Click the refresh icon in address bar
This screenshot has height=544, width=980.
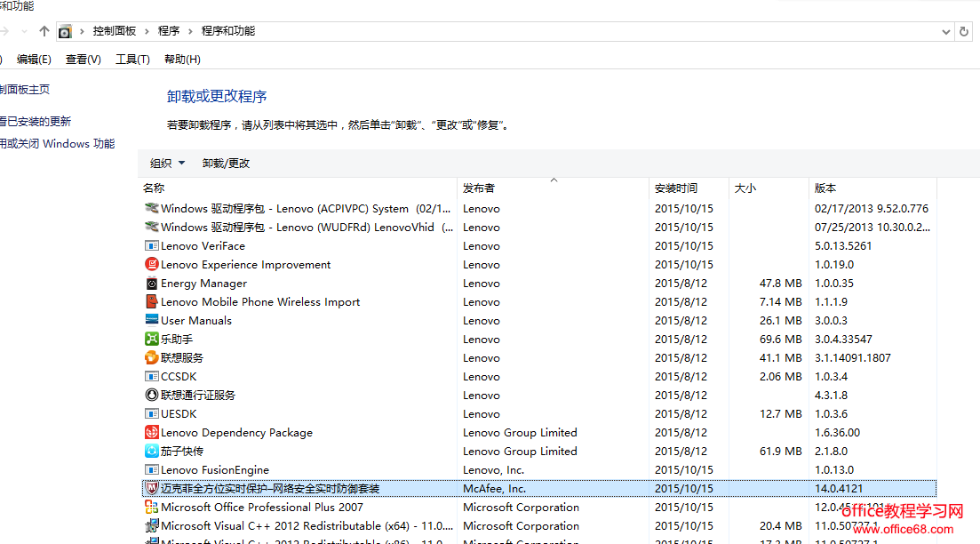(x=963, y=30)
